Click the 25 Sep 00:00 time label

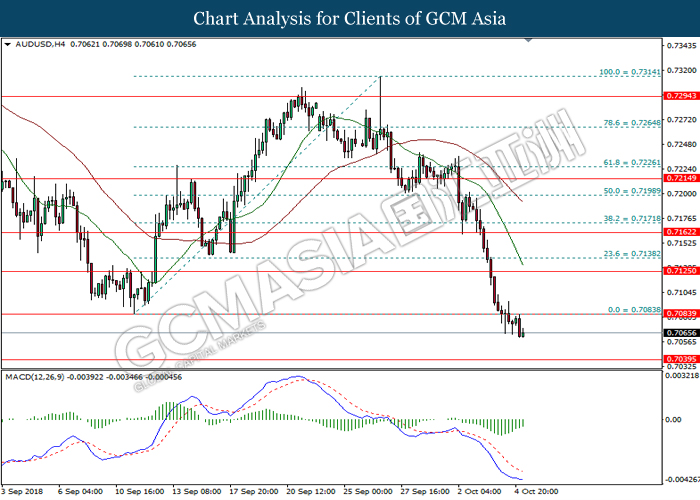tap(368, 491)
